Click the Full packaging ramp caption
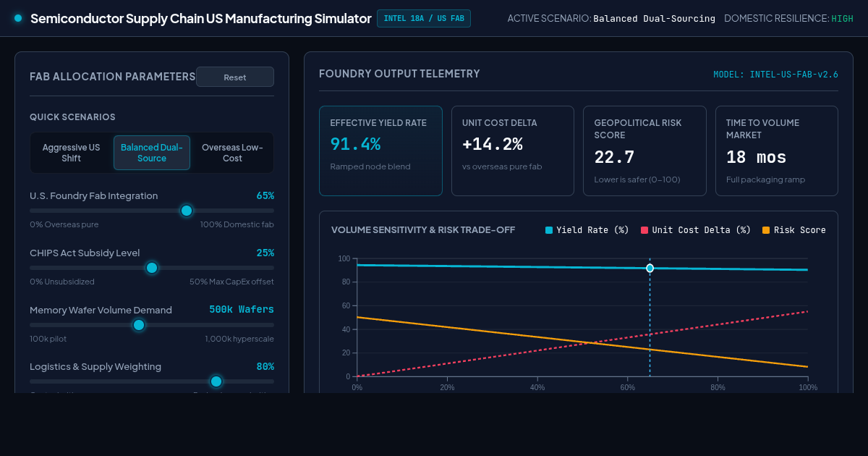Image resolution: width=868 pixels, height=456 pixels. (x=765, y=180)
